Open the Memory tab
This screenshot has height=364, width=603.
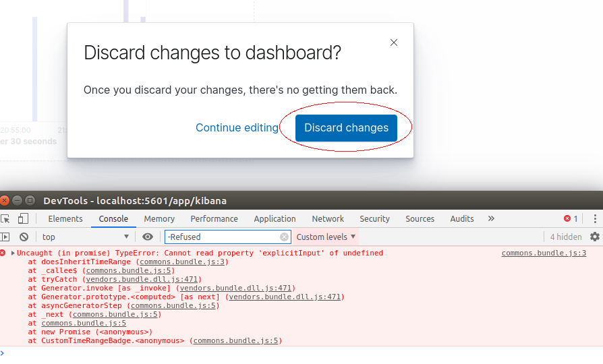(x=159, y=218)
